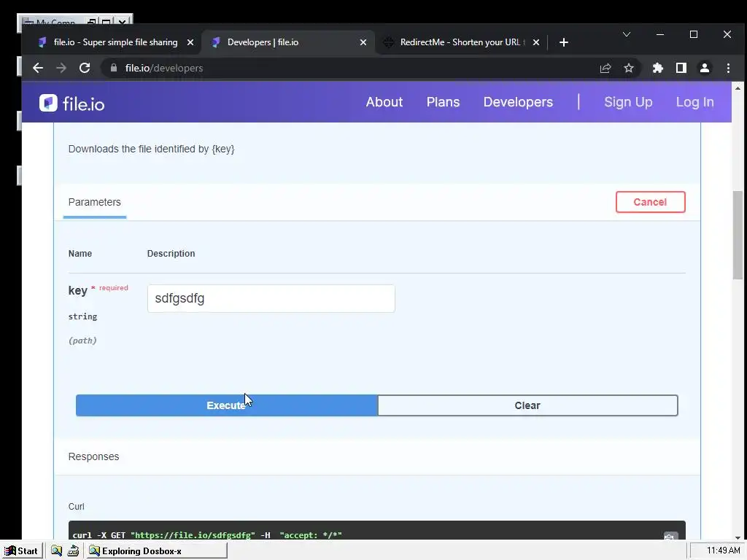The image size is (747, 560).
Task: Click the Parameters section heading
Action: tap(94, 202)
